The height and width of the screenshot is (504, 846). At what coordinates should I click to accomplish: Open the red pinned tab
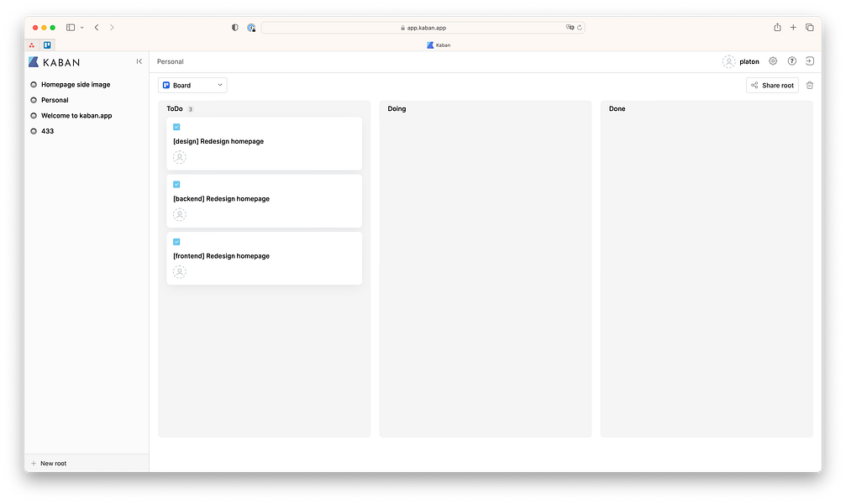(32, 45)
